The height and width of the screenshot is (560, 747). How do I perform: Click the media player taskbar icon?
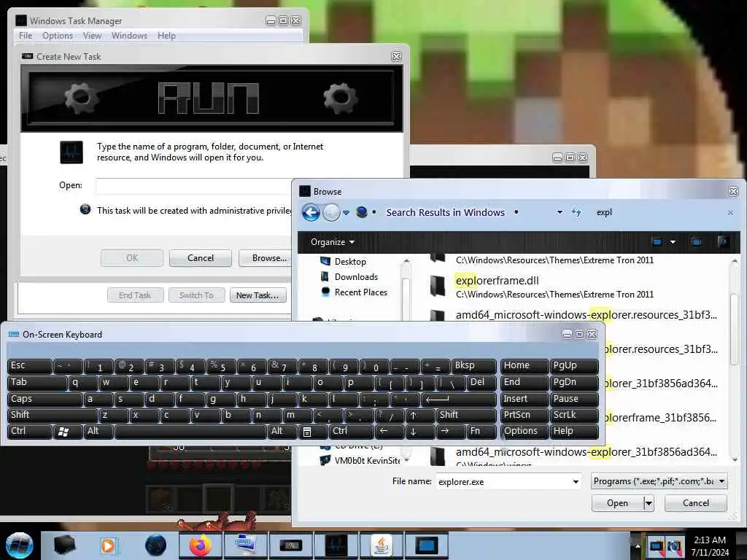[109, 545]
